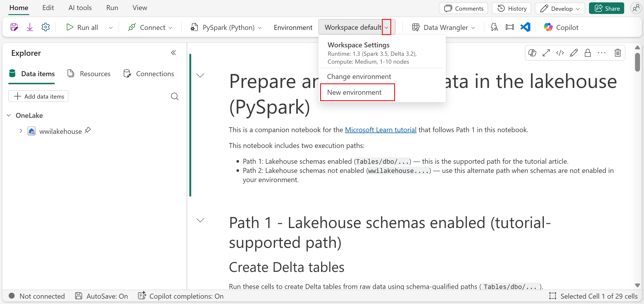This screenshot has height=304, width=644.
Task: Open the Workspace default environment dropdown
Action: [x=386, y=27]
